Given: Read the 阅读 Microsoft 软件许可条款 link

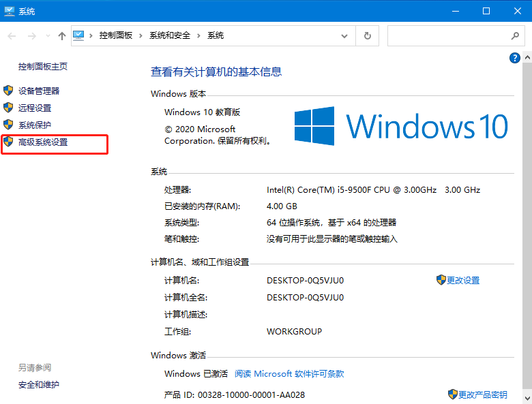Looking at the screenshot, I should 289,374.
